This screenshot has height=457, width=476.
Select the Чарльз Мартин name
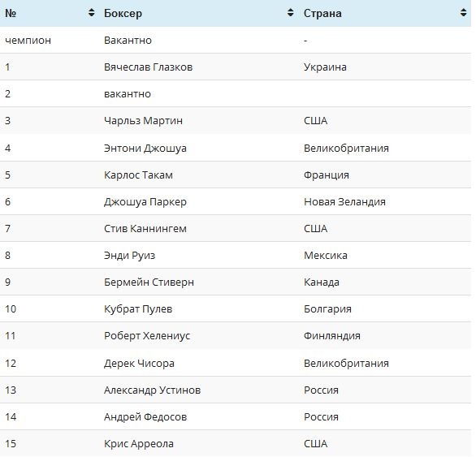(x=143, y=120)
